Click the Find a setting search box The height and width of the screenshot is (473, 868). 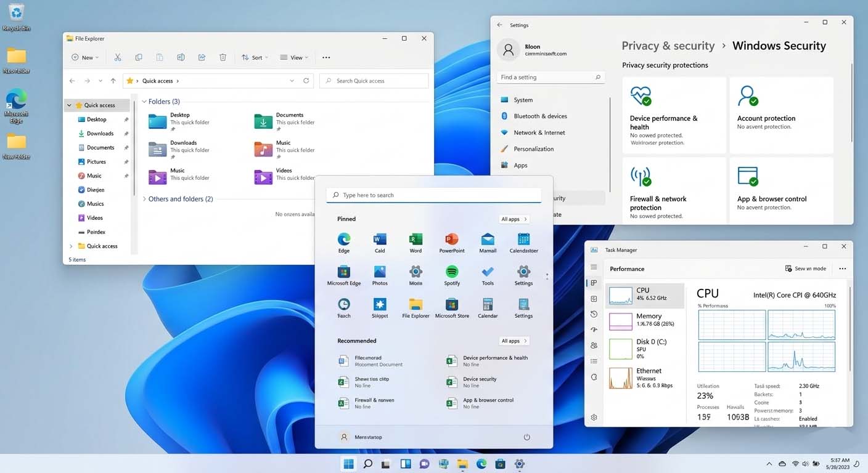pos(551,77)
